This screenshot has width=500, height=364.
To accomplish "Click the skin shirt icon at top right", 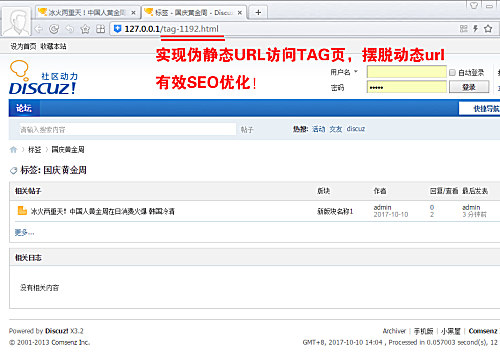I will 474,5.
